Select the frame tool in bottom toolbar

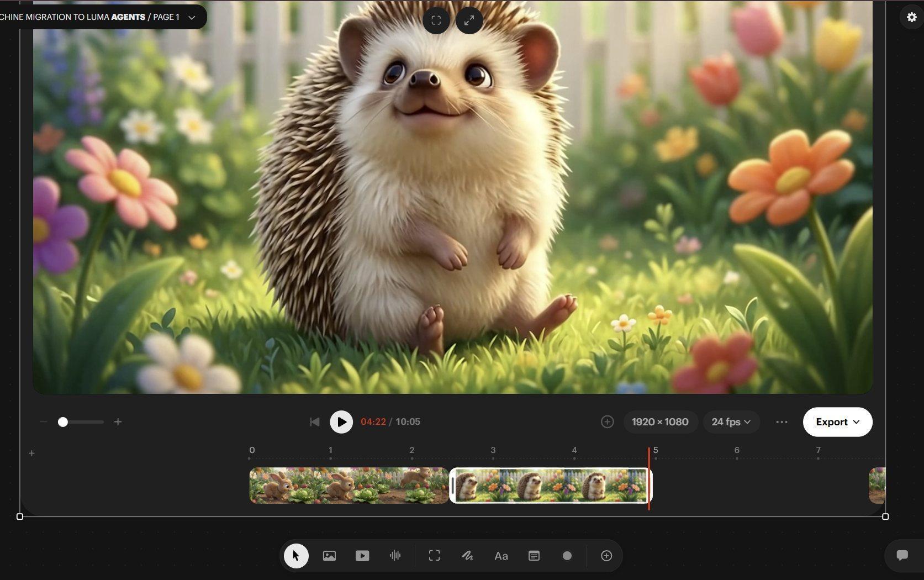pyautogui.click(x=435, y=556)
